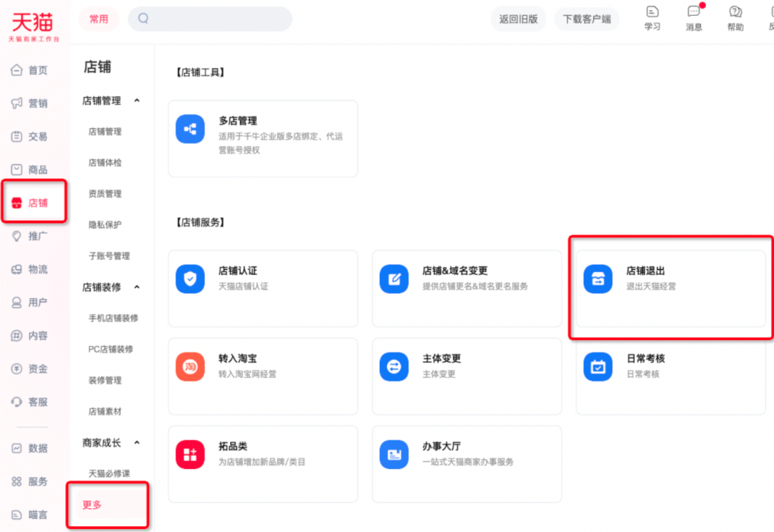Open the 日常考核 calendar icon

(598, 367)
